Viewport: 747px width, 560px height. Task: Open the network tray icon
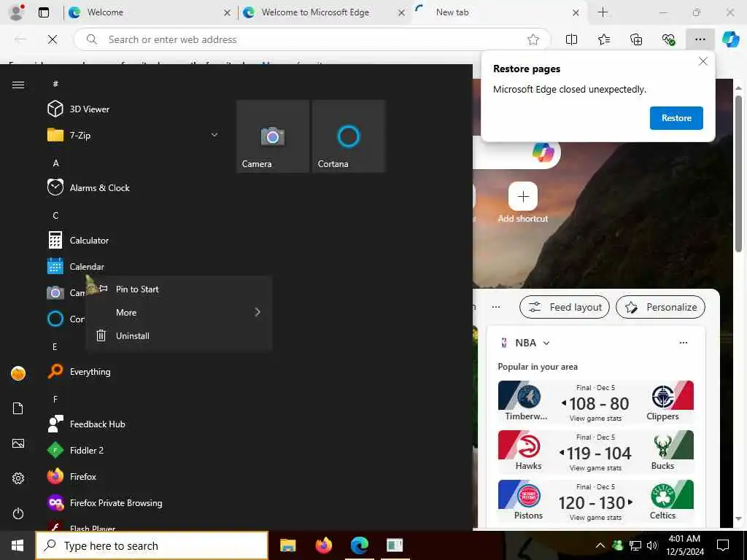[635, 545]
